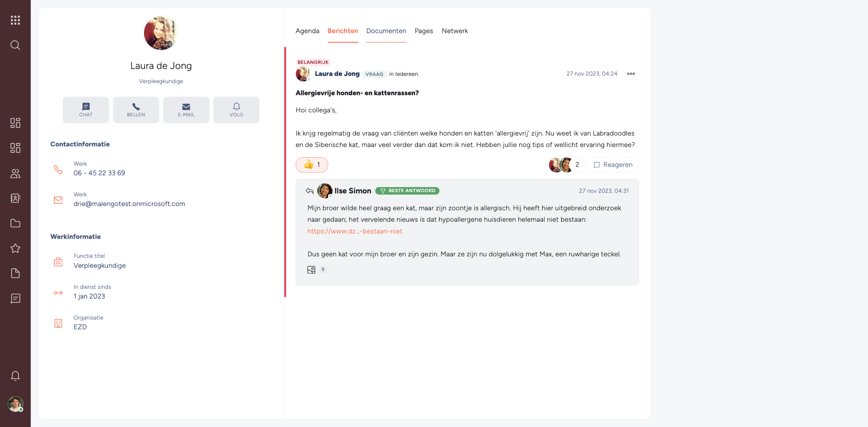
Task: Click the reply arrow icon on Ilse's comment
Action: pos(310,191)
